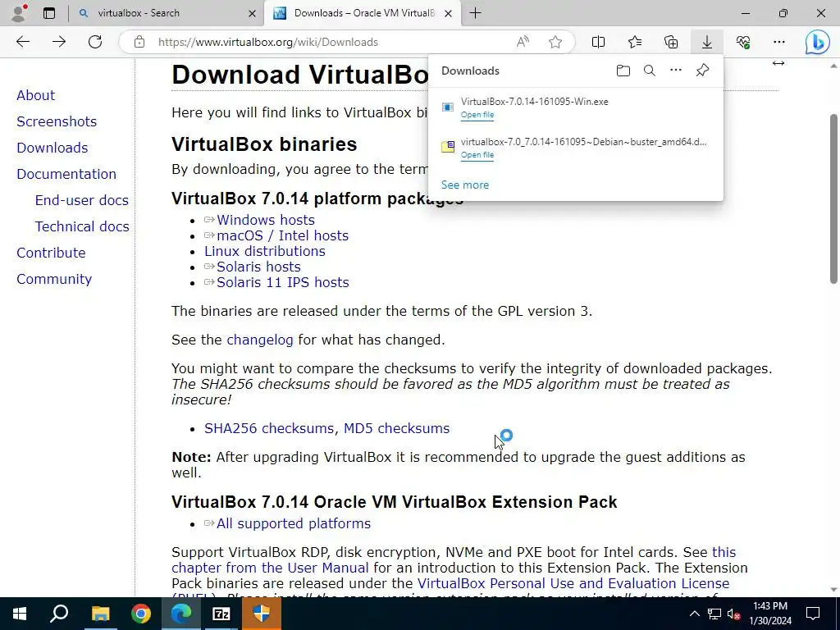The width and height of the screenshot is (840, 630).
Task: Open the Screenshots sidebar link
Action: point(57,121)
